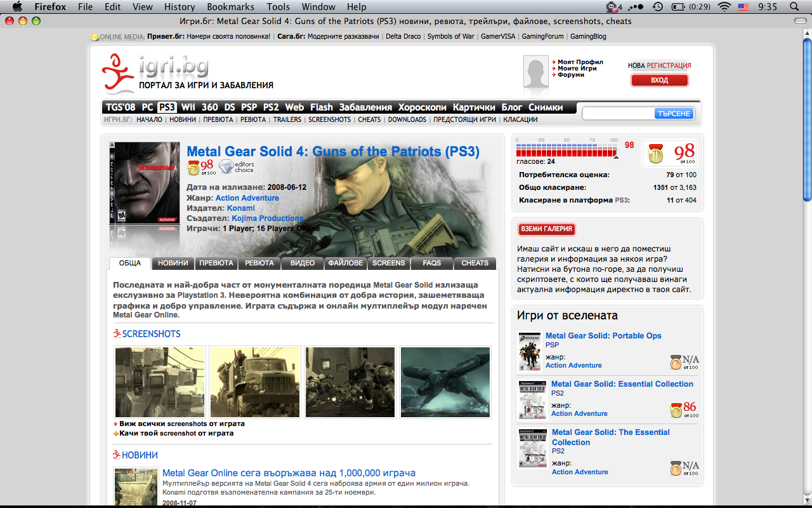This screenshot has height=508, width=812.
Task: Select the TGS'08 nav item
Action: (121, 107)
